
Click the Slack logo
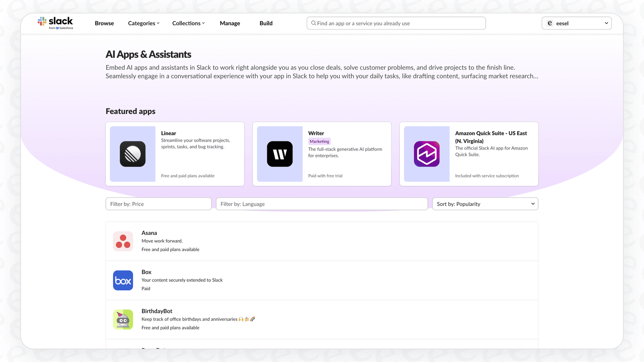point(55,23)
